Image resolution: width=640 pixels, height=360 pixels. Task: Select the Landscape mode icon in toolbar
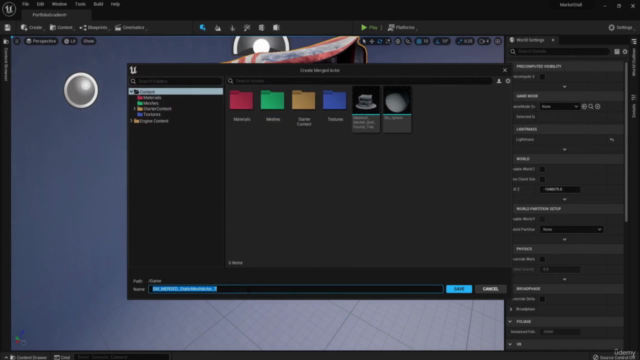218,27
